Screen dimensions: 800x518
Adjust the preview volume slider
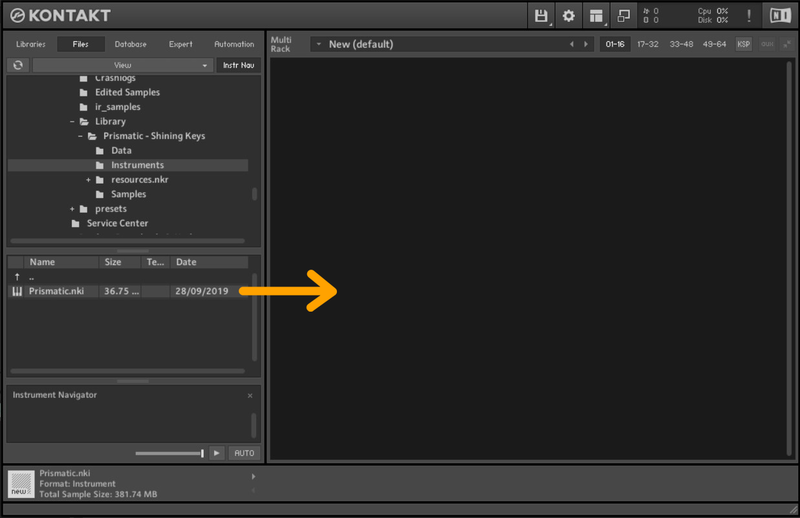coord(169,453)
